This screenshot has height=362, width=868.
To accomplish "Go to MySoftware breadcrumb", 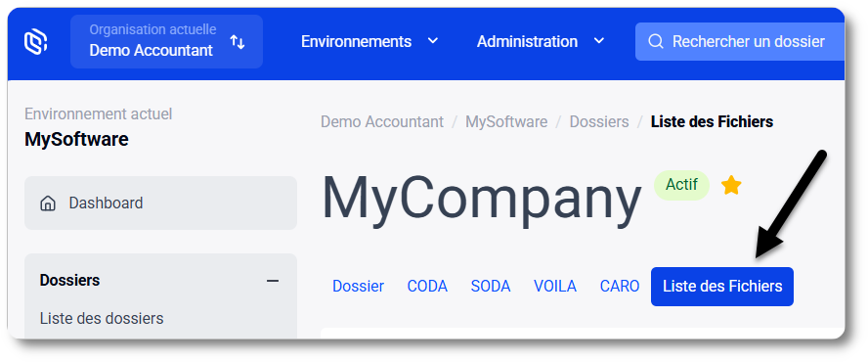I will click(x=506, y=121).
